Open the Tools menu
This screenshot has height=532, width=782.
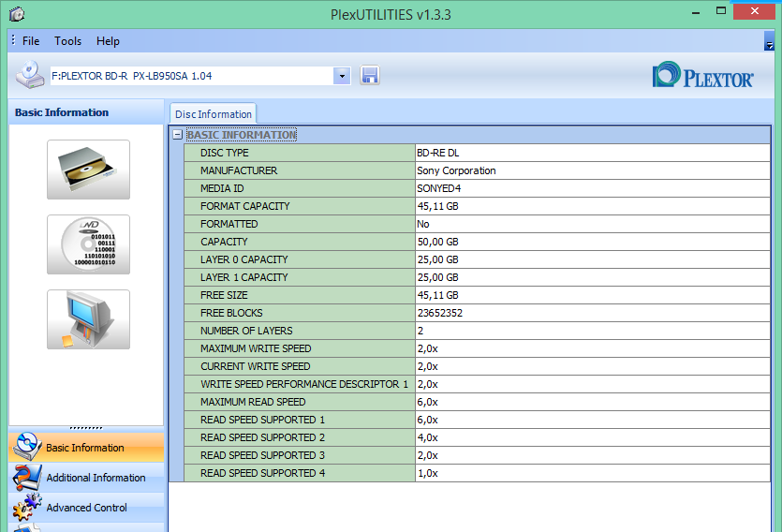point(67,41)
